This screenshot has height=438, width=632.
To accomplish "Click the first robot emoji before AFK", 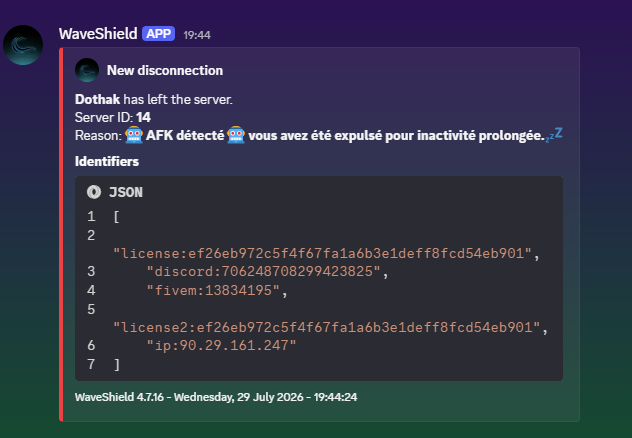I will (x=134, y=135).
